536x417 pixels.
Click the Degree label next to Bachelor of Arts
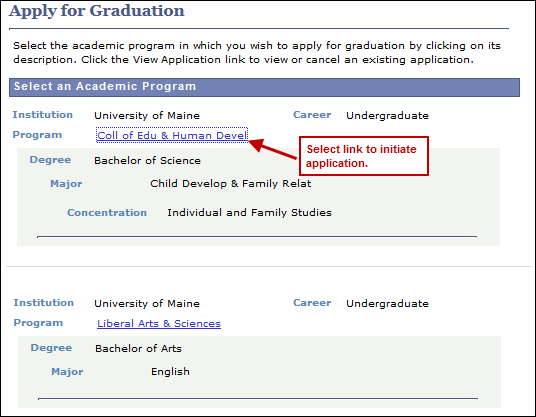pos(51,348)
